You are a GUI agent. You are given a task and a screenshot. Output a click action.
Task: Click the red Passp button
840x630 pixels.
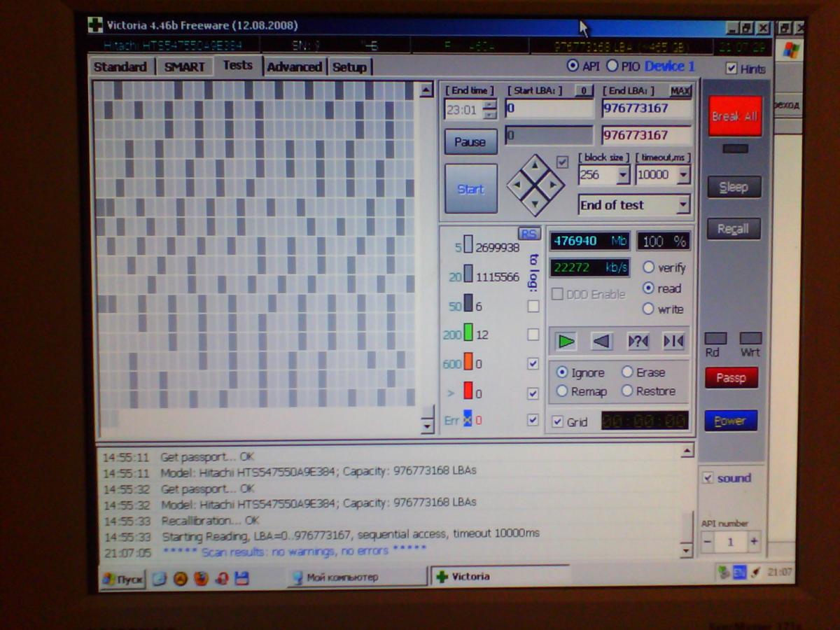731,378
